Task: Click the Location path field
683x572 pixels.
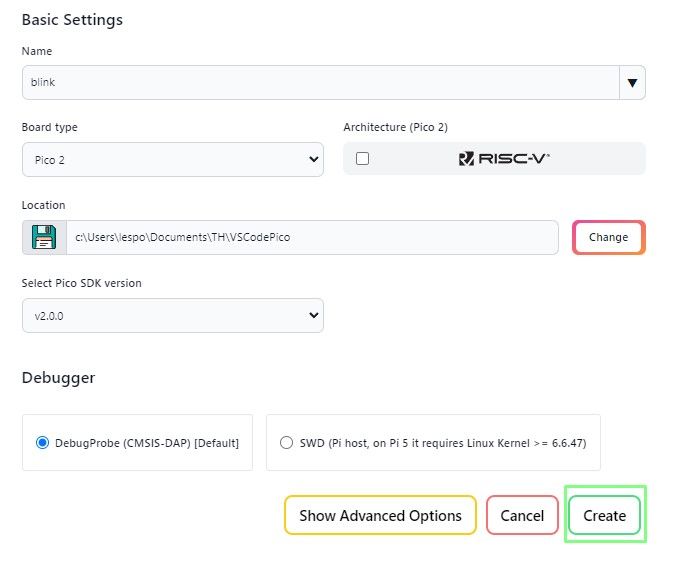Action: 312,237
